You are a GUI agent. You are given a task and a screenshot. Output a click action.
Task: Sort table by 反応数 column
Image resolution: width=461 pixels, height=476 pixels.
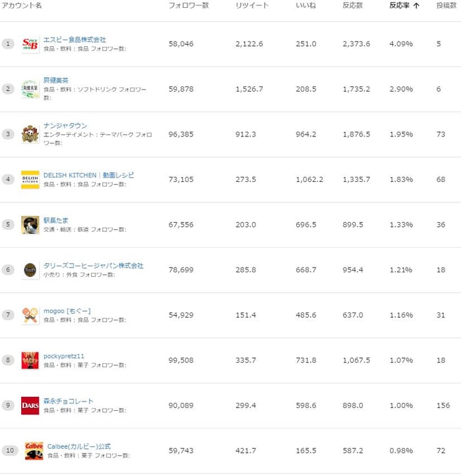point(352,5)
